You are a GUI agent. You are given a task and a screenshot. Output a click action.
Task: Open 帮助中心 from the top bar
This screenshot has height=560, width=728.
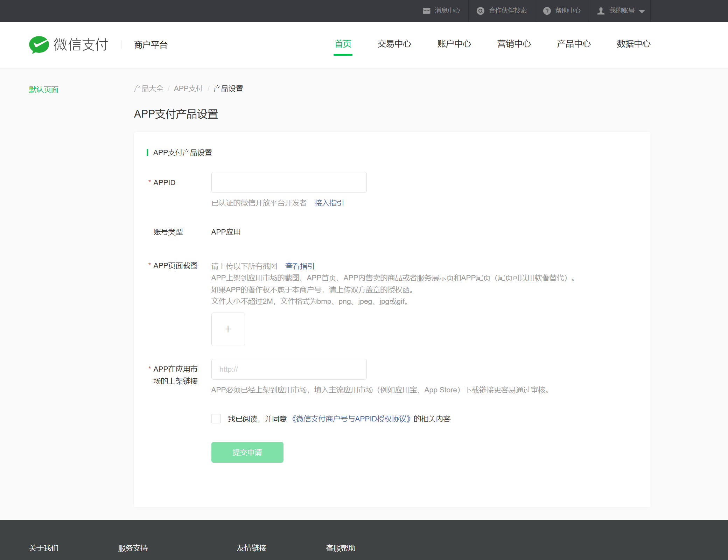tap(568, 10)
